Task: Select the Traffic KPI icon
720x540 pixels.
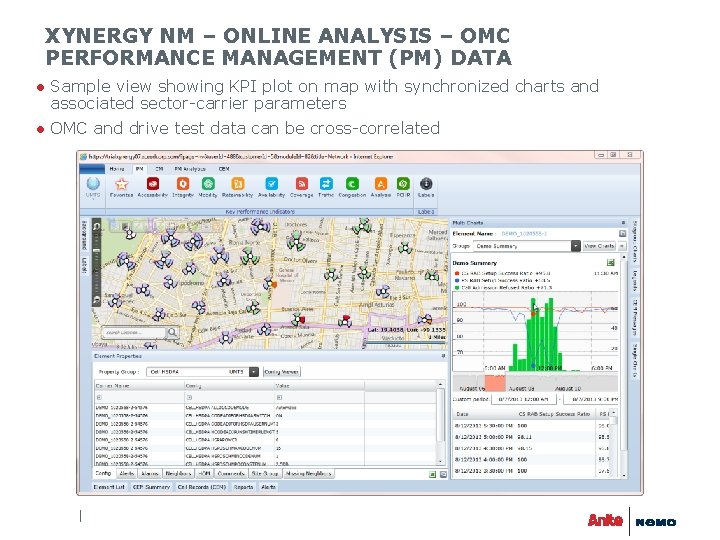Action: [x=326, y=184]
